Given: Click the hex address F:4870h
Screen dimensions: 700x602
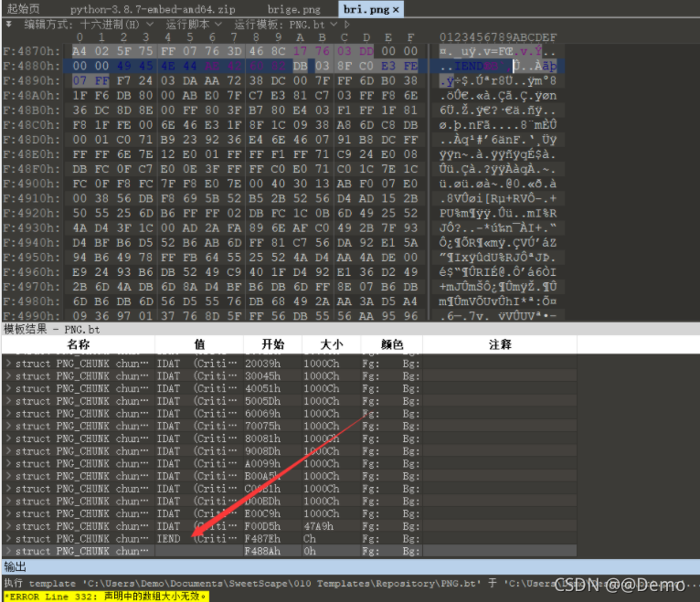Looking at the screenshot, I should pyautogui.click(x=31, y=51).
